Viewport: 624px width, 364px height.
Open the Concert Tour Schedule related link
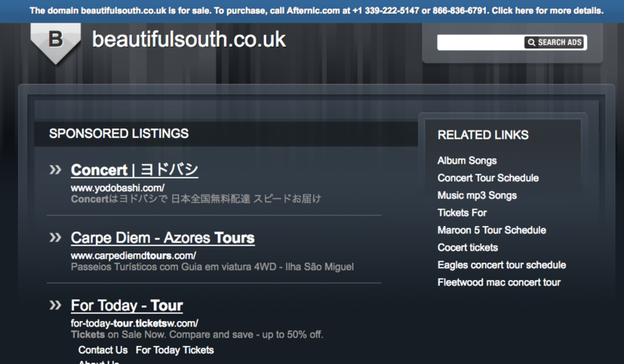[488, 178]
